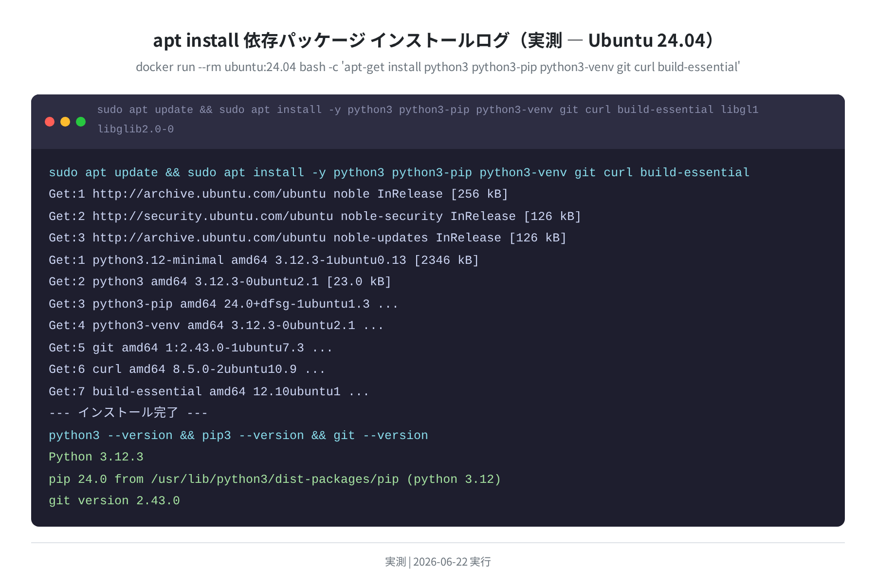Click the python3 --version && pip3 command
876x588 pixels.
click(238, 435)
